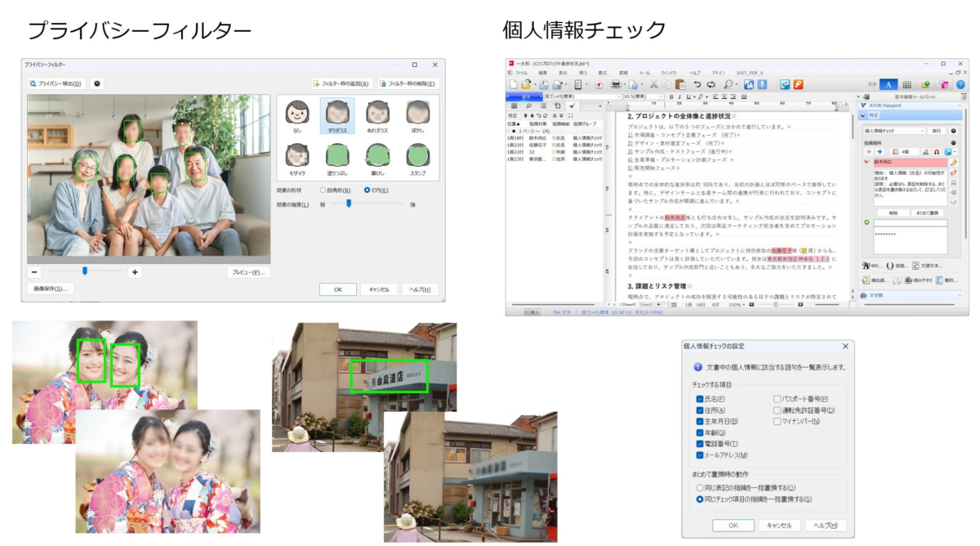The height and width of the screenshot is (546, 980).
Task: Select the 四角形 shape radio button
Action: 323,190
